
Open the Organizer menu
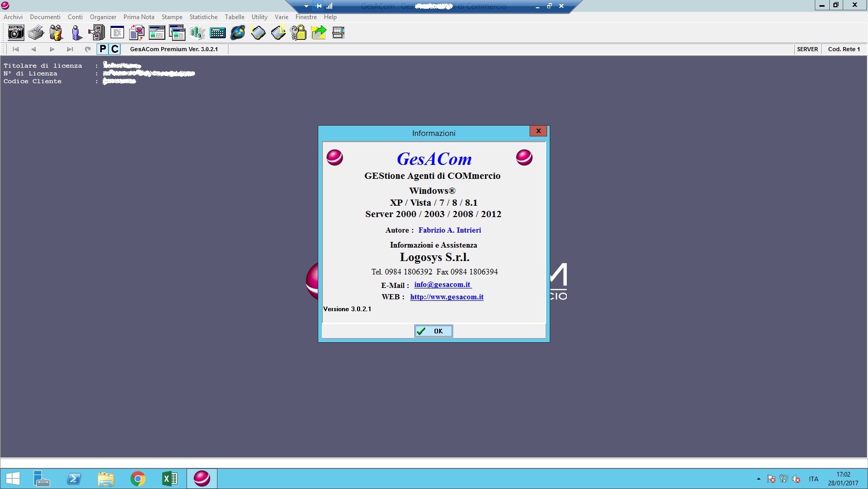coord(103,17)
